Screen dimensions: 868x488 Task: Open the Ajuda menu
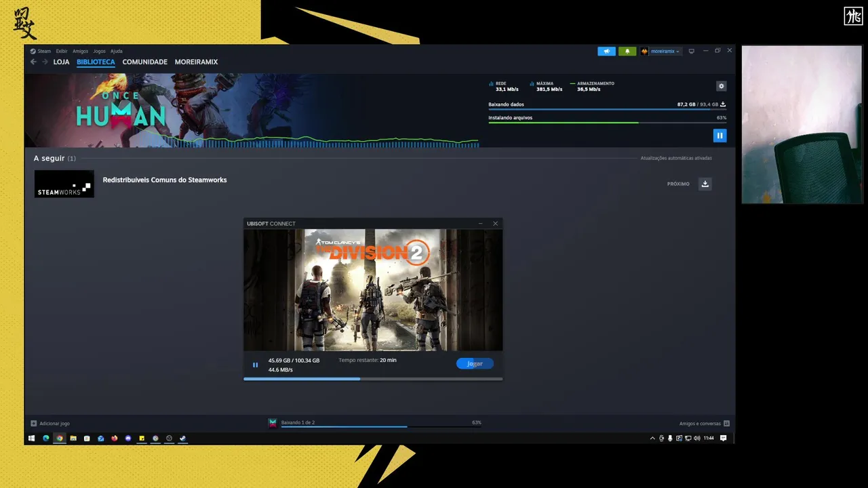[117, 51]
